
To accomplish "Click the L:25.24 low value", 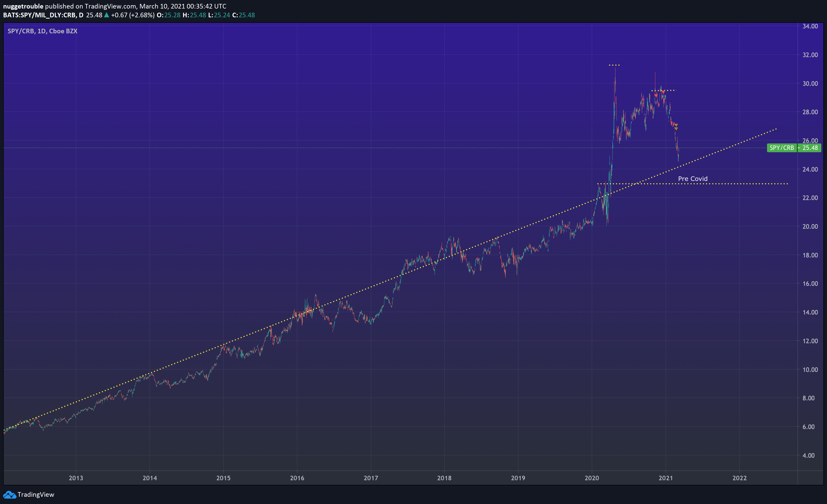I will pyautogui.click(x=219, y=15).
